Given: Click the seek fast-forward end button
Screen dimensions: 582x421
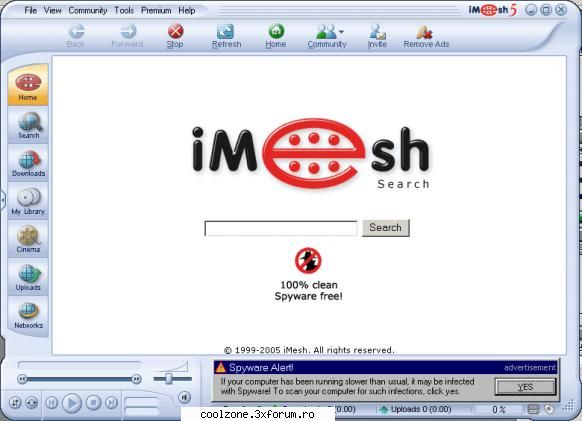Looking at the screenshot, I should pos(137,379).
